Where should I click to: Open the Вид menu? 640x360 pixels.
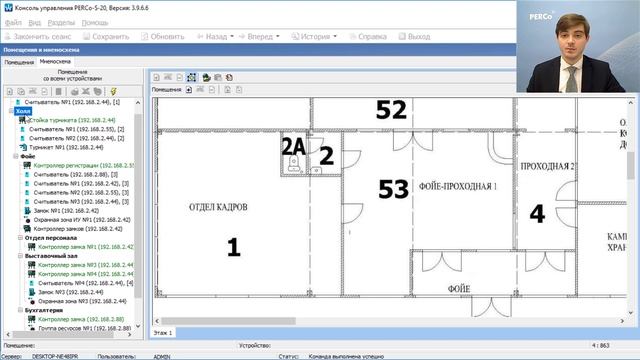click(x=35, y=22)
